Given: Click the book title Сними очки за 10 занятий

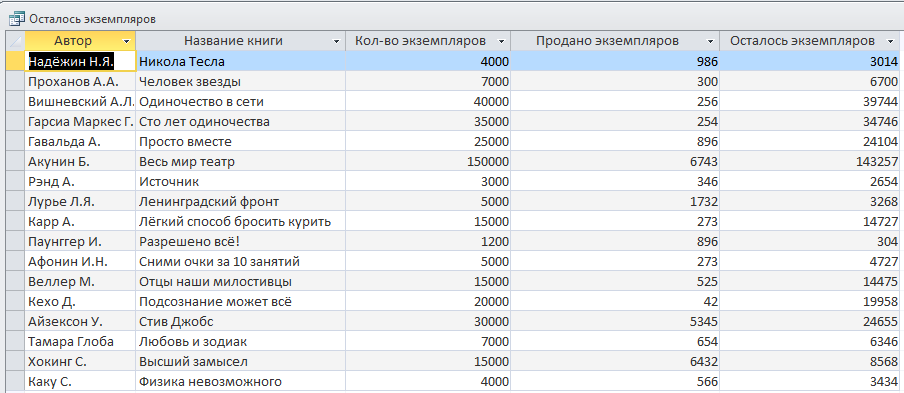Looking at the screenshot, I should pos(219,262).
